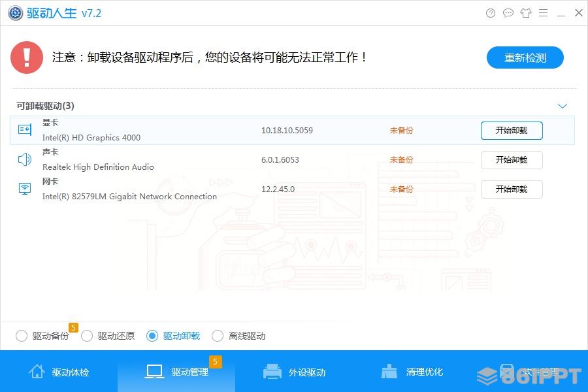
Task: Start uninstalling Intel HD Graphics 4000 driver
Action: point(512,131)
